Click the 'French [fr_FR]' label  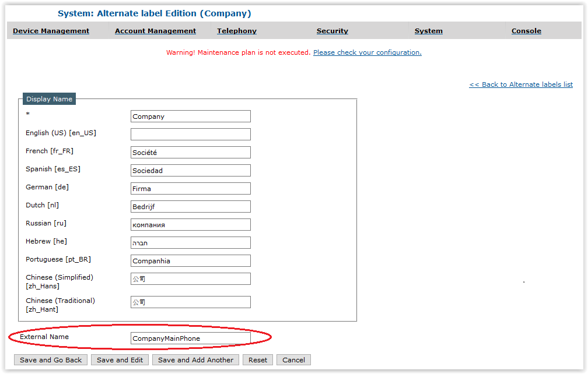pyautogui.click(x=50, y=151)
